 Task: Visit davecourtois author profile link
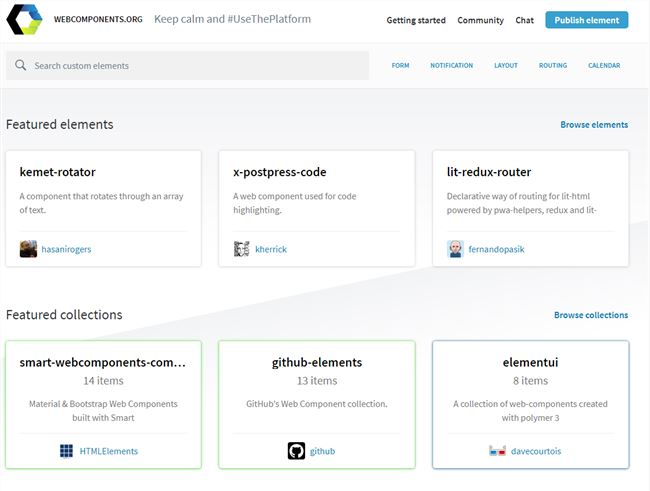(x=536, y=451)
